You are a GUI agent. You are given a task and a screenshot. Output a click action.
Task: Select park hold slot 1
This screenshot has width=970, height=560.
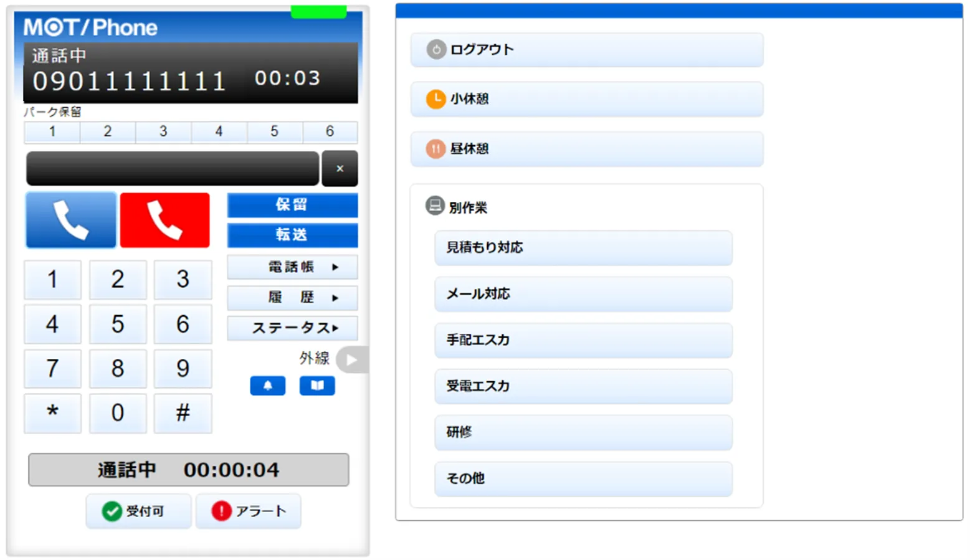click(52, 131)
